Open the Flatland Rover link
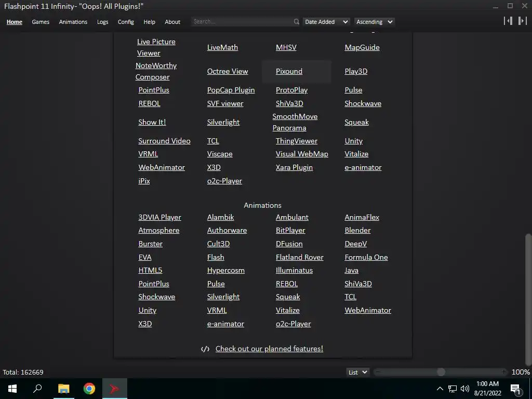Image resolution: width=532 pixels, height=399 pixels. (300, 257)
